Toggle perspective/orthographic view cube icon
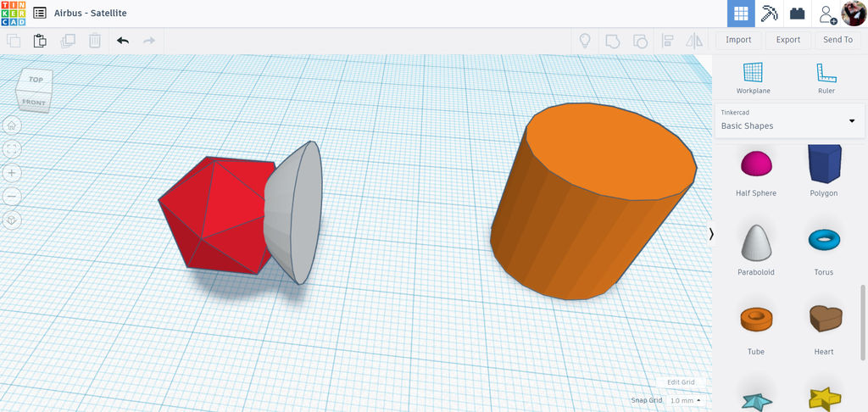Screen dimensions: 868x412 click(x=12, y=220)
